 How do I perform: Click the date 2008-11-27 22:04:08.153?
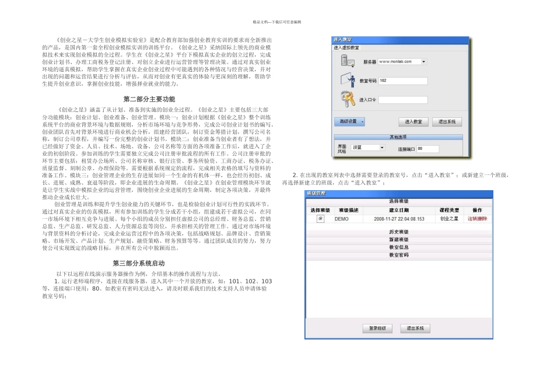399,219
